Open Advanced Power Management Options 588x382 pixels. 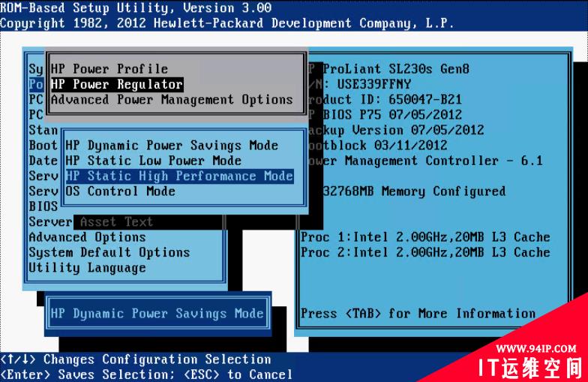click(172, 99)
